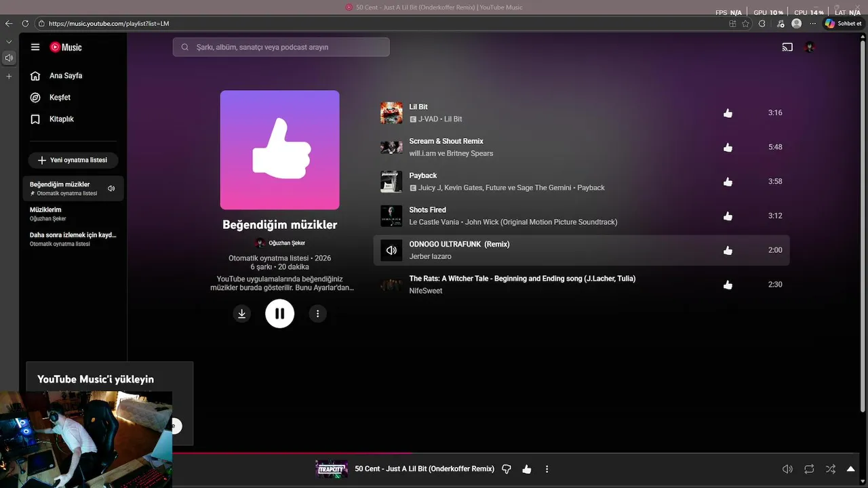Screen dimensions: 868x488
Task: Play Shots Fired track
Action: (x=427, y=210)
